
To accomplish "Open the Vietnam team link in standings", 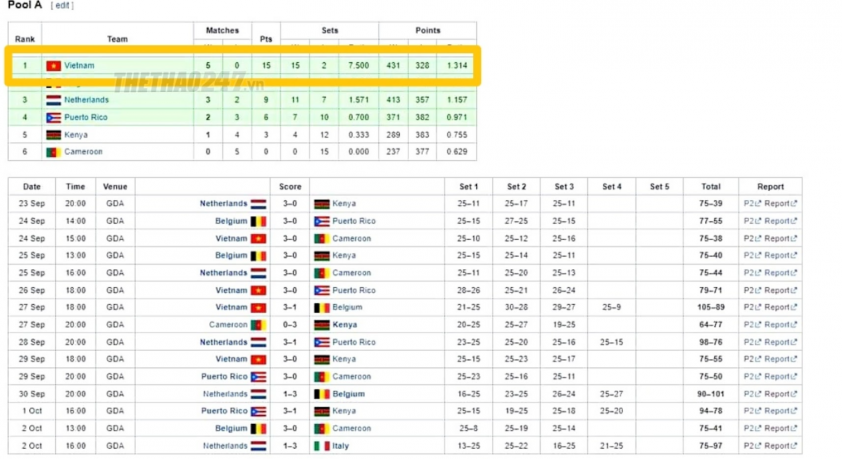I will (79, 65).
